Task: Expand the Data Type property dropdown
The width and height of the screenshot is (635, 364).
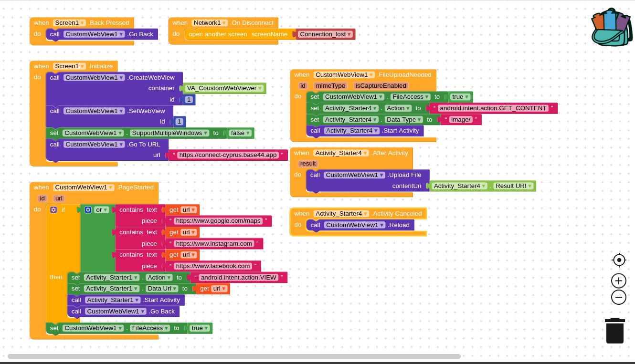Action: click(419, 120)
